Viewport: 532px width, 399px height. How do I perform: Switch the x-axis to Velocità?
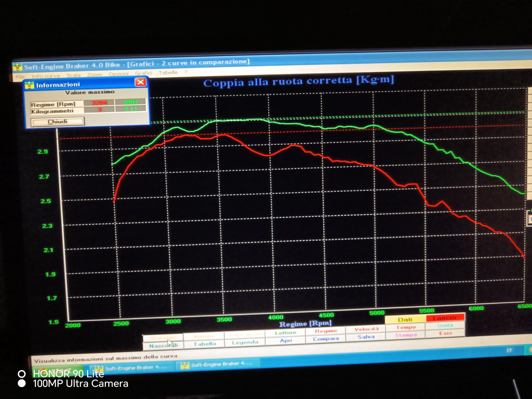pos(366,329)
